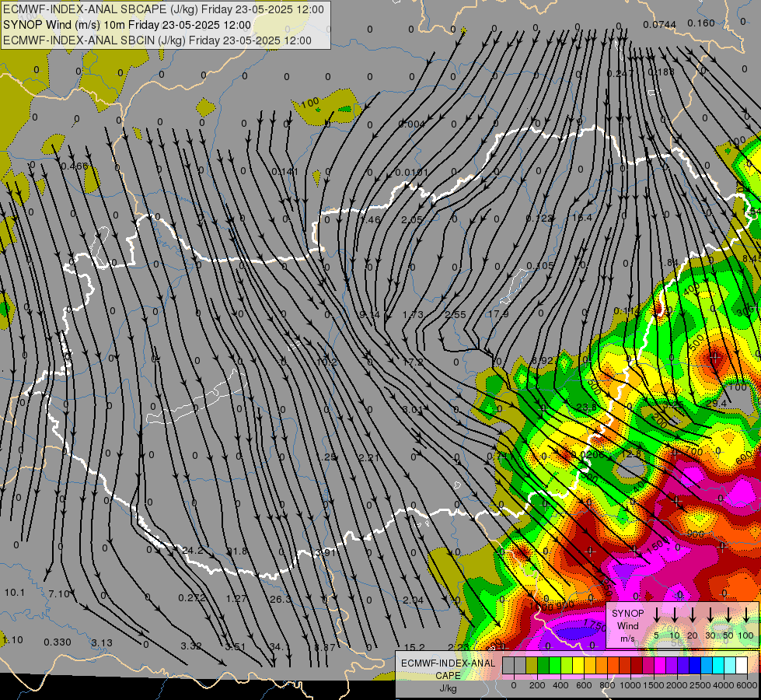Image resolution: width=761 pixels, height=700 pixels.
Task: Click the 0.466 value on the map
Action: tap(75, 166)
